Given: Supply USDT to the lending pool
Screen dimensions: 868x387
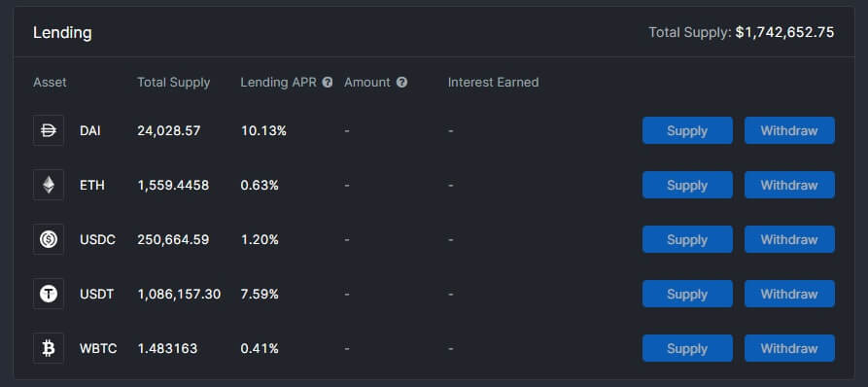Looking at the screenshot, I should pos(687,294).
